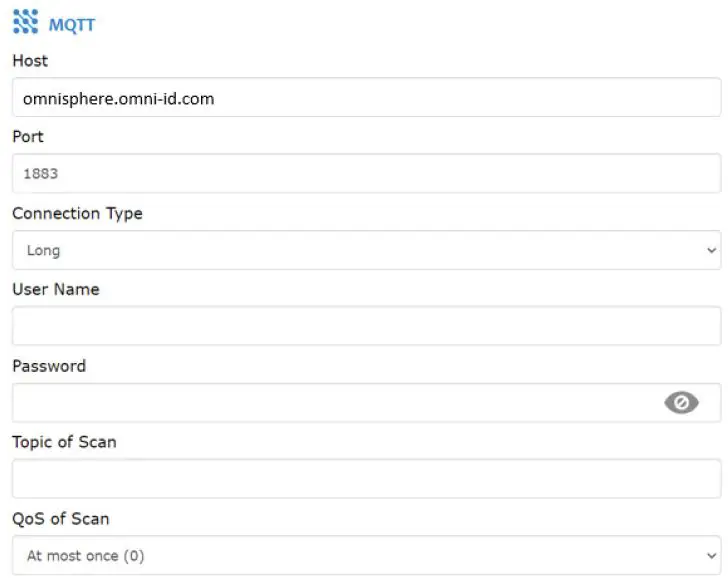728x581 pixels.
Task: Toggle password visibility eye icon
Action: [681, 402]
